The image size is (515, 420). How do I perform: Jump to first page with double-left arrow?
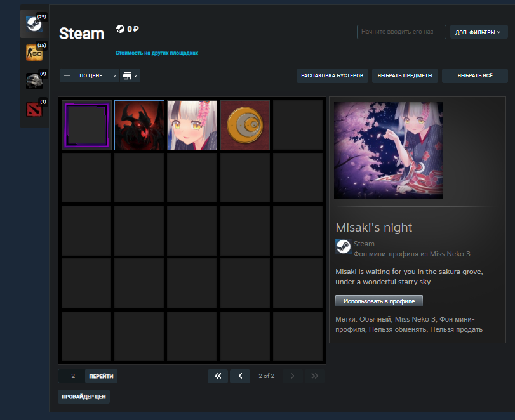(217, 376)
